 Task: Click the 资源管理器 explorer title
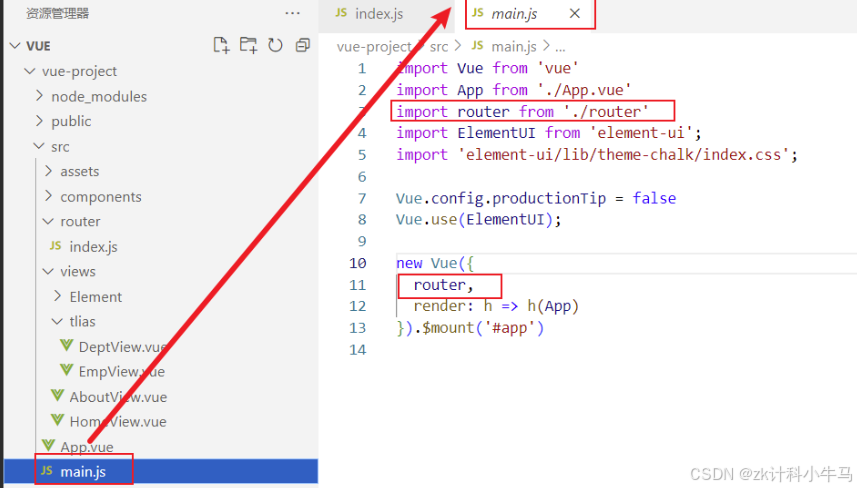[x=57, y=13]
